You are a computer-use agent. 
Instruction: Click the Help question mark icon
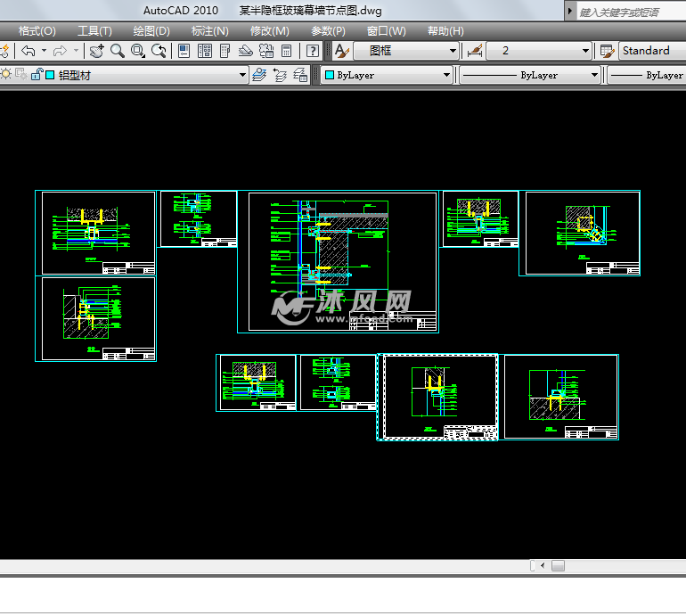tap(313, 51)
